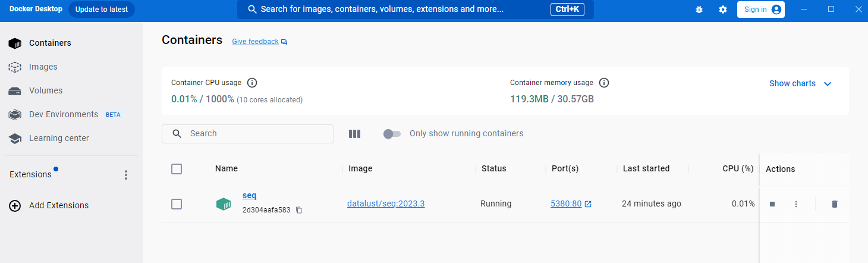This screenshot has width=868, height=263.
Task: Click the seq container cube icon
Action: tap(223, 204)
